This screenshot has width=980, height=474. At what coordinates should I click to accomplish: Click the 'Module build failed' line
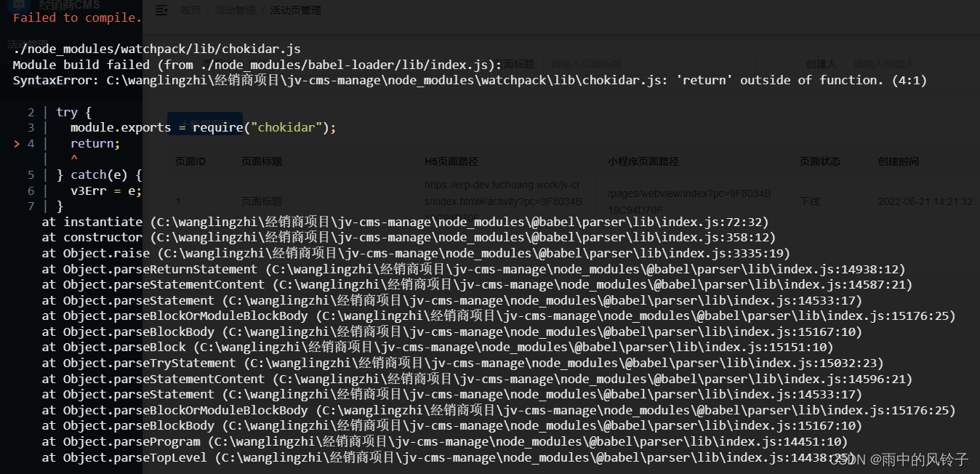[x=257, y=65]
